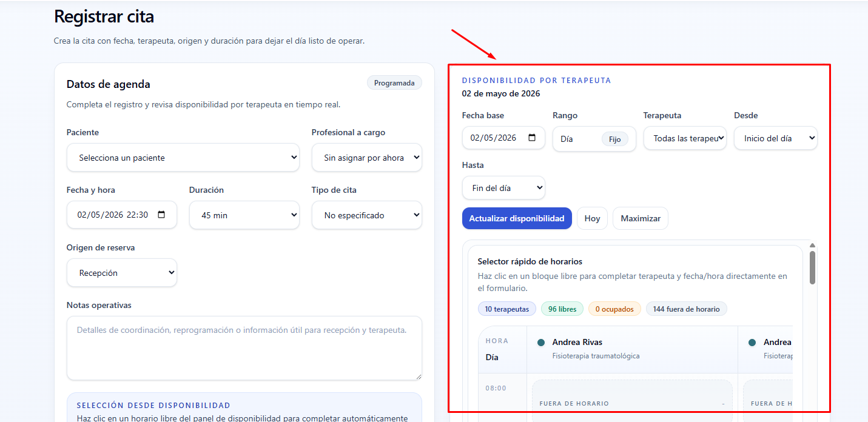Viewport: 868px width, 422px height.
Task: Open the Duración dropdown showing 45 min
Action: [244, 215]
